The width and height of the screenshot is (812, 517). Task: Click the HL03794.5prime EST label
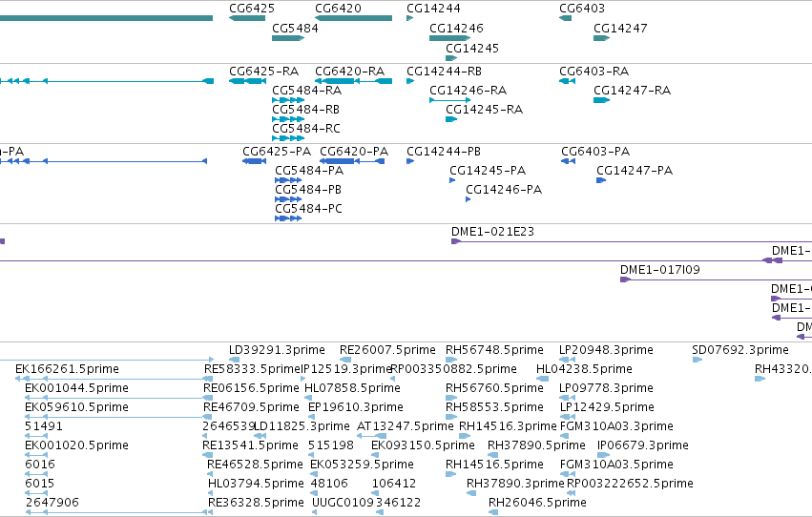(256, 485)
